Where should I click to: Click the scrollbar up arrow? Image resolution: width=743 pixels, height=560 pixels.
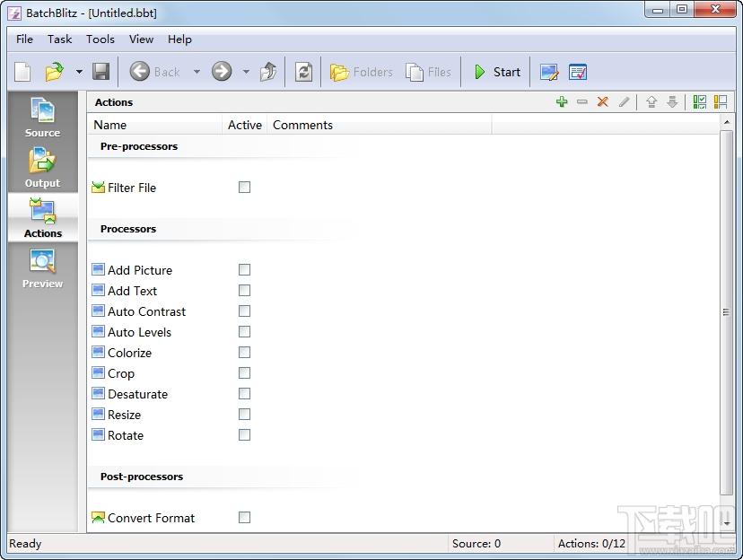click(727, 122)
